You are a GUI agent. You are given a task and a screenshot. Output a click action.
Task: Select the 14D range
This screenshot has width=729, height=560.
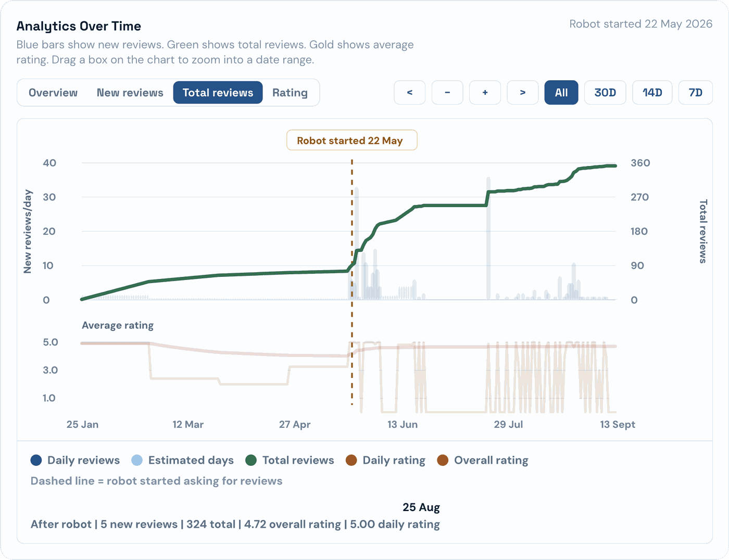coord(652,93)
